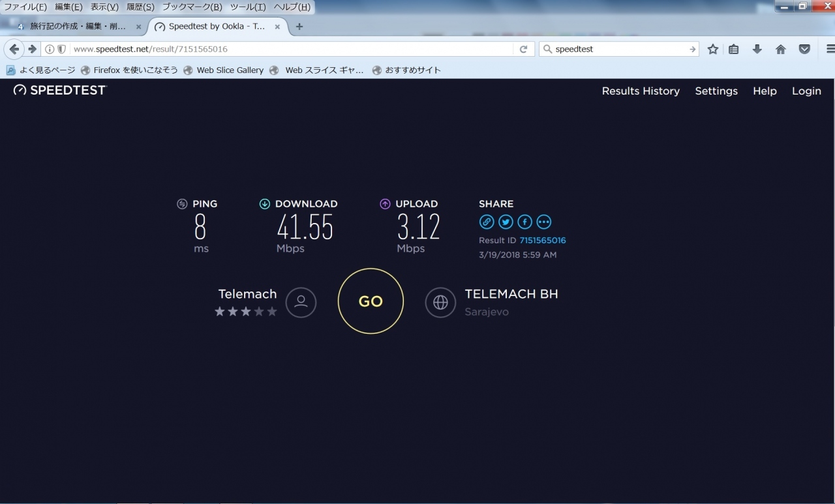Share the result on Twitter
The width and height of the screenshot is (835, 504).
[506, 222]
